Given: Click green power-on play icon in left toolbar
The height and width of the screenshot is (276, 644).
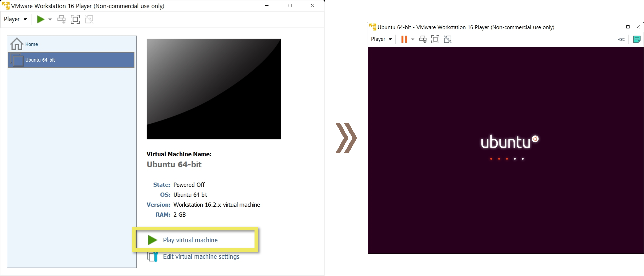Looking at the screenshot, I should click(x=41, y=19).
